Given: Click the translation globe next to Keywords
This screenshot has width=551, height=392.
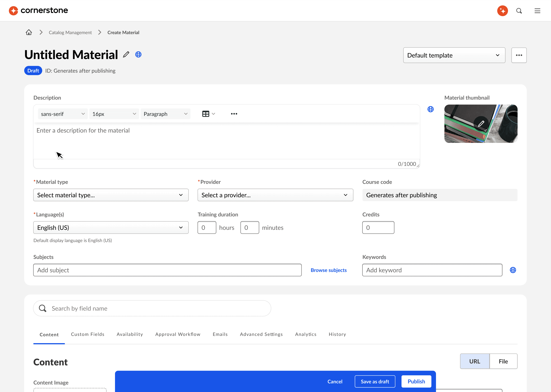Looking at the screenshot, I should click(x=513, y=270).
